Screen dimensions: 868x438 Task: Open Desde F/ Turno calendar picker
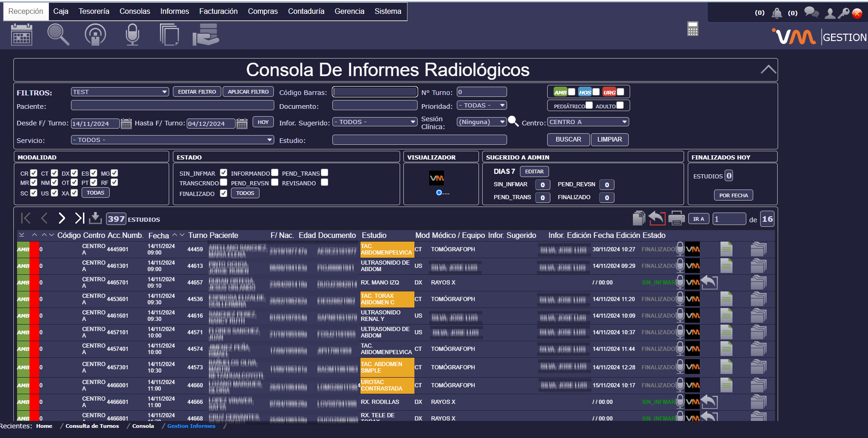coord(126,124)
